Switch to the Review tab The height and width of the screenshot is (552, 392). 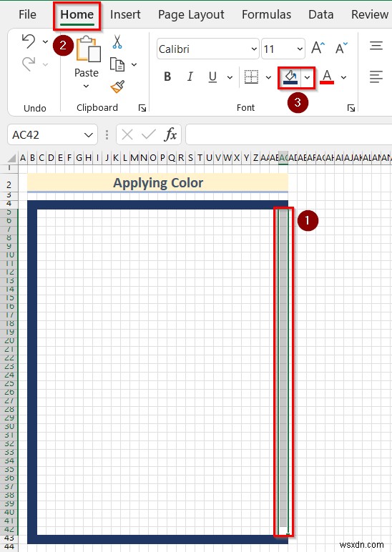click(x=370, y=14)
